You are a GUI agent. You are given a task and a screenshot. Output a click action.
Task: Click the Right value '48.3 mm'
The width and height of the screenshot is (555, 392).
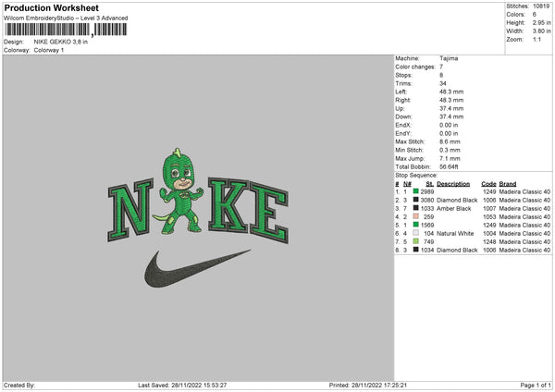451,100
